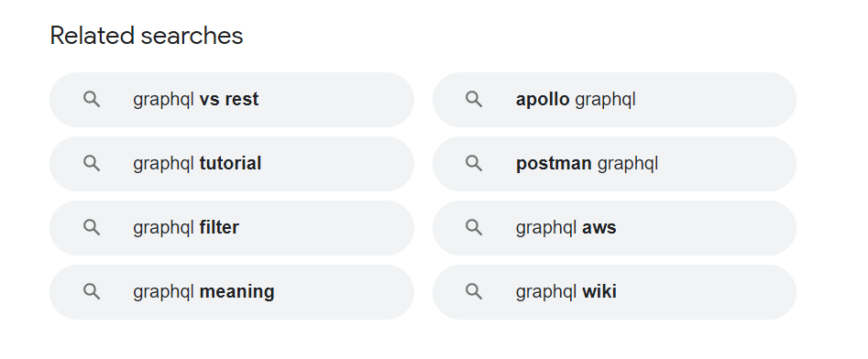Select the graphql wiki suggestion text
Image resolution: width=868 pixels, height=359 pixels.
(x=566, y=292)
